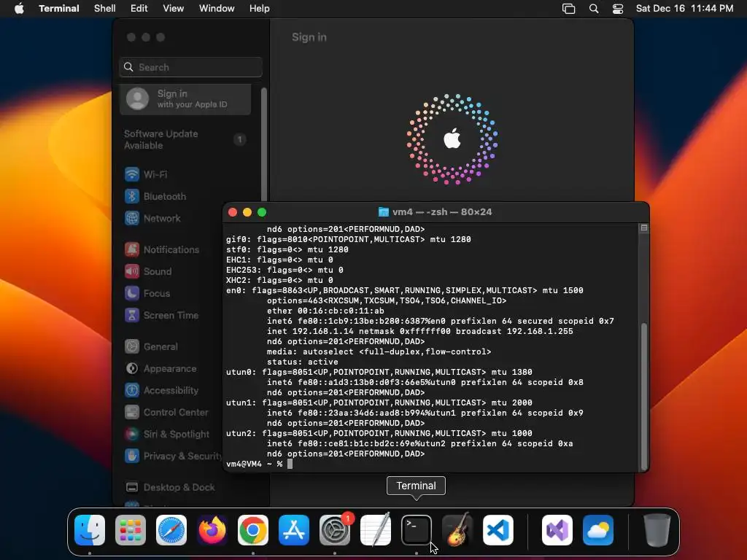Click the vm4 folder icon in title bar
The image size is (747, 560).
tap(384, 212)
